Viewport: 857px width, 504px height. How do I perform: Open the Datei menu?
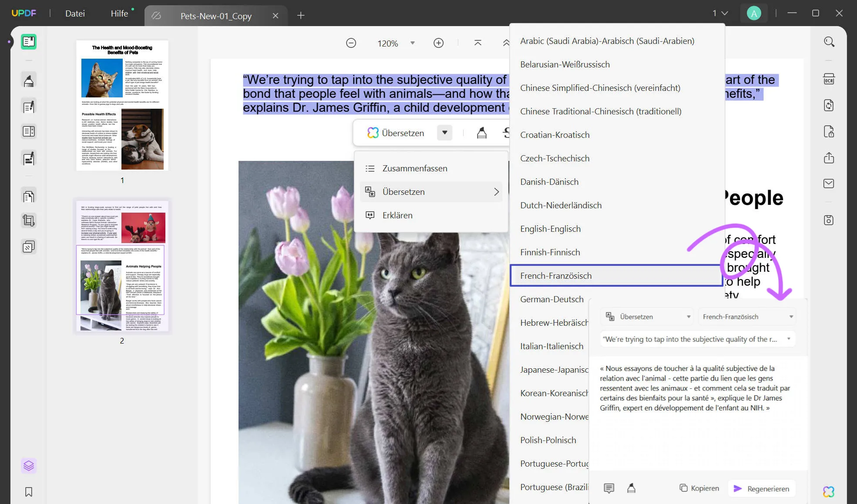(x=75, y=13)
